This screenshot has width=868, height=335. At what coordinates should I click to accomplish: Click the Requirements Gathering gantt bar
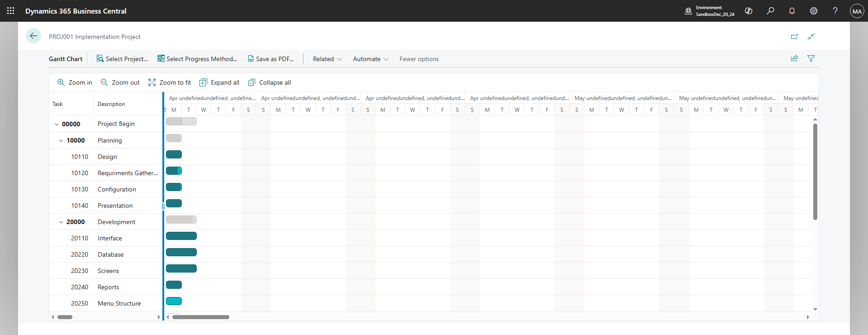pos(174,171)
